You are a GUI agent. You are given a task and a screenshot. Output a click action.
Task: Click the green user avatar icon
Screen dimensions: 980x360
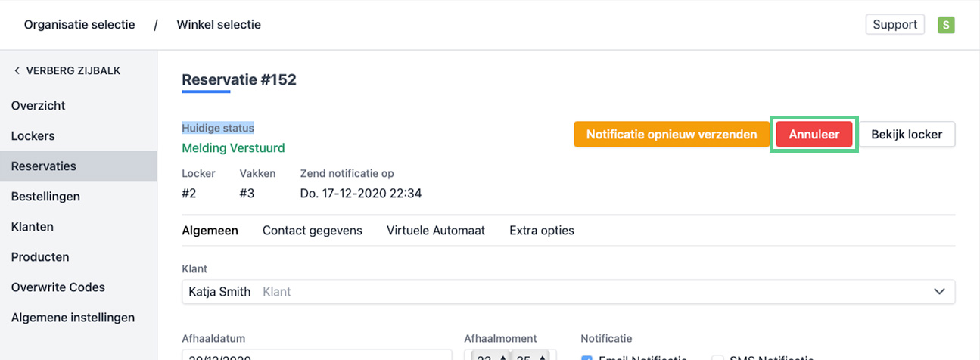coord(945,25)
